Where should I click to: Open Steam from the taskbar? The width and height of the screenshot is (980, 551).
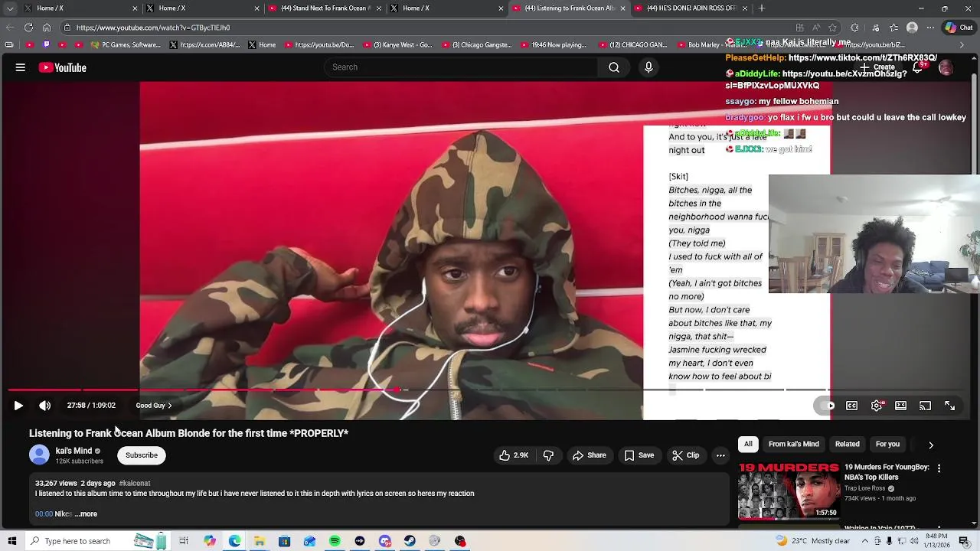coord(410,541)
